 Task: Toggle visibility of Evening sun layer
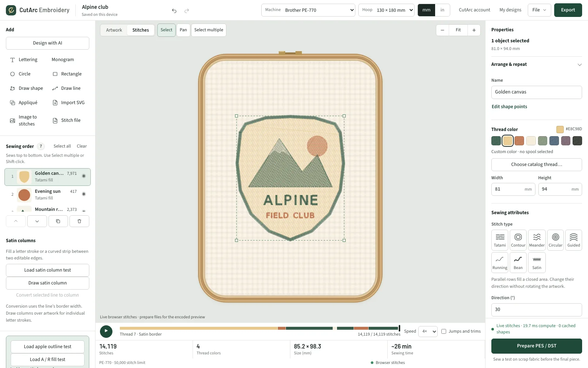pyautogui.click(x=84, y=194)
